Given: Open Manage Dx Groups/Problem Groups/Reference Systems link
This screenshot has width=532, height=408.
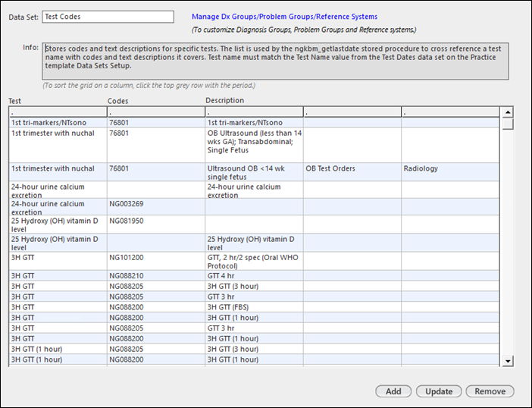Looking at the screenshot, I should coord(284,17).
